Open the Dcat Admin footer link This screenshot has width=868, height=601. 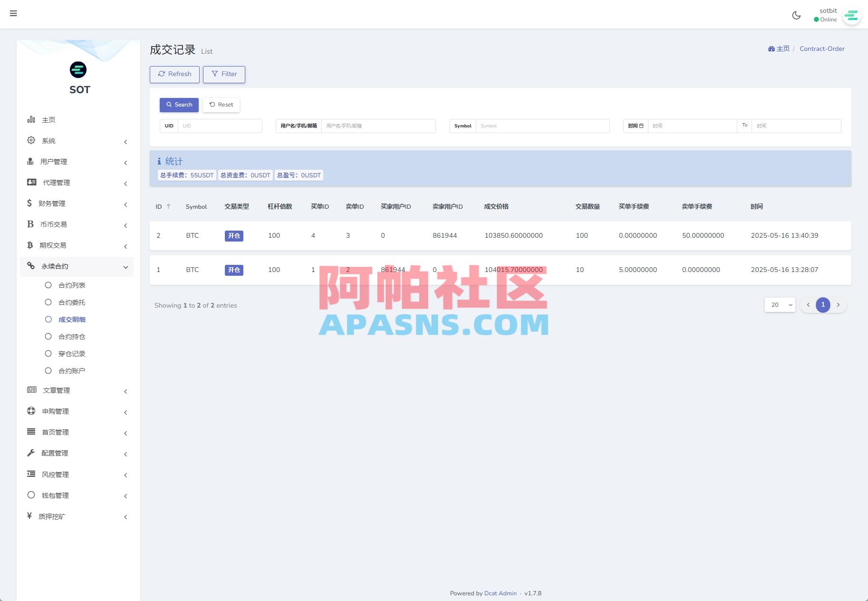pos(500,593)
